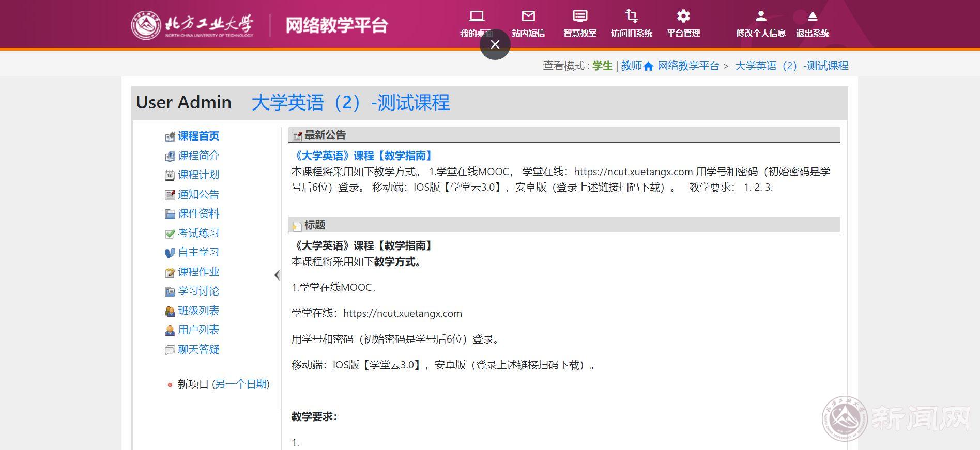The height and width of the screenshot is (450, 980).
Task: Click 退出系统 eject icon
Action: point(813,17)
